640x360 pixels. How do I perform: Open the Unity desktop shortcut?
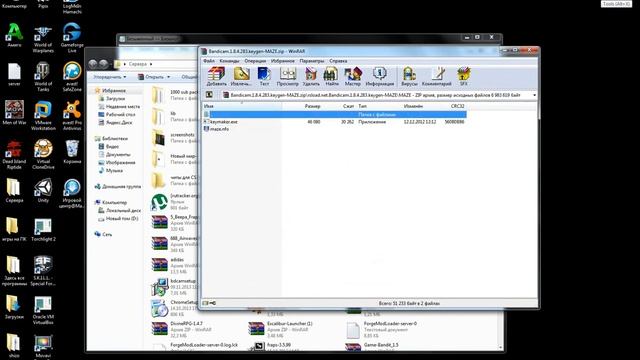(43, 191)
